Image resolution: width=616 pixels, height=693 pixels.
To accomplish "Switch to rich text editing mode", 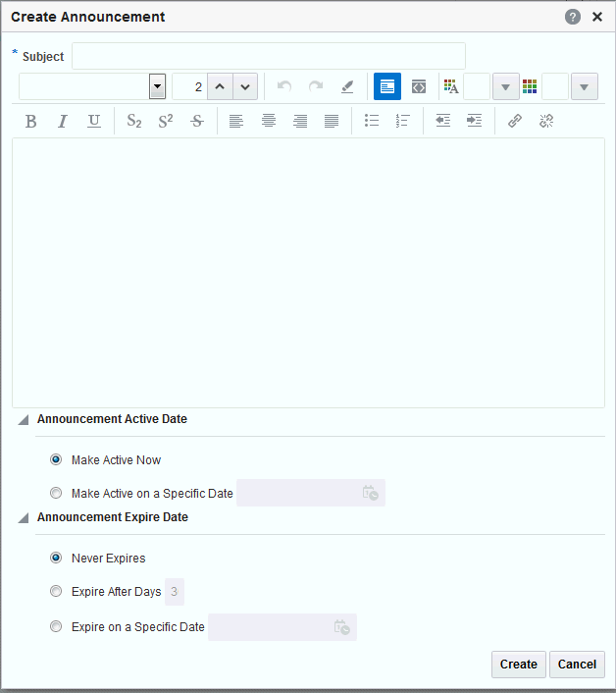I will click(x=387, y=86).
